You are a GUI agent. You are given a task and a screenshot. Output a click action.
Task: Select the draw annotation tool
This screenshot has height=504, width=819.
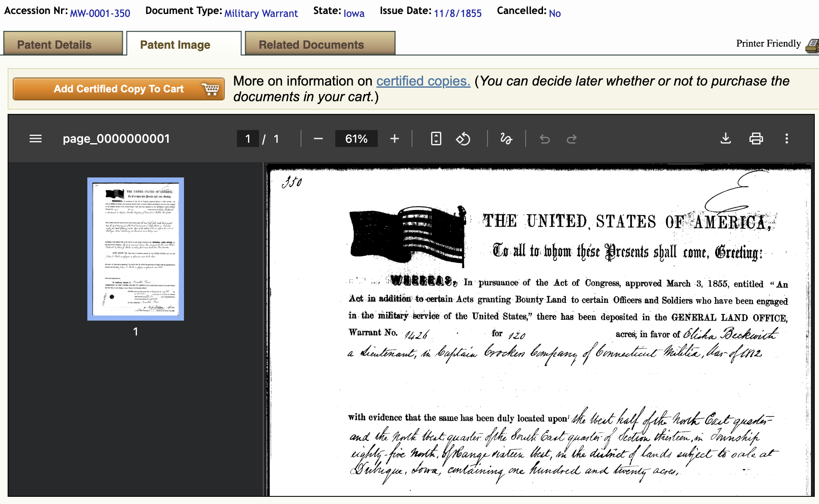tap(506, 138)
